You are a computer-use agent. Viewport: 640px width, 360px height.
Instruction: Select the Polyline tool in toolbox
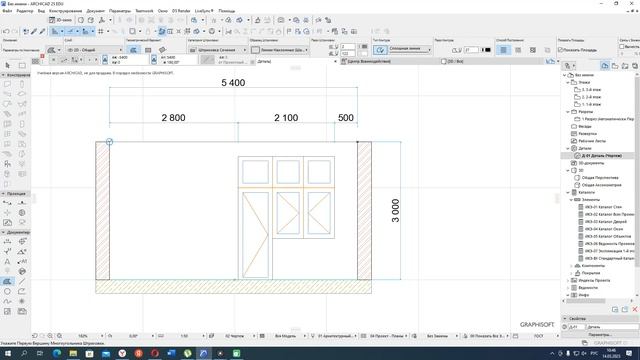coord(22,291)
